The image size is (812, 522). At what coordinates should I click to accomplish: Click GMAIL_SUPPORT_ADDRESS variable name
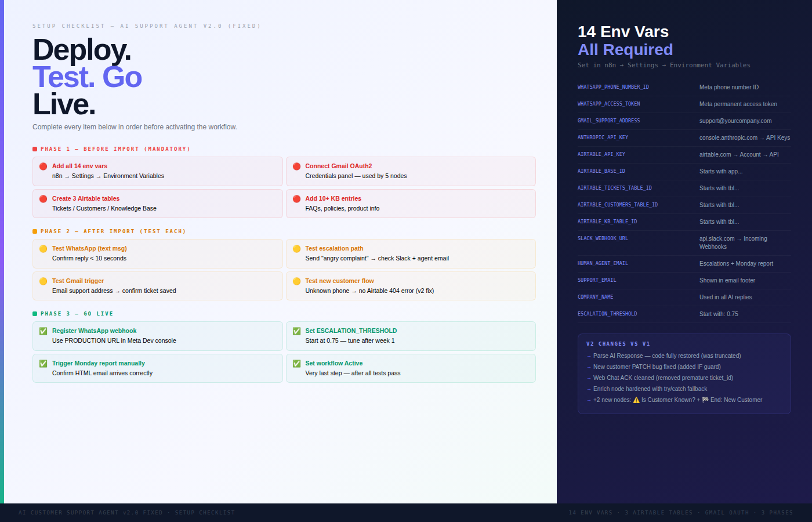coord(609,121)
